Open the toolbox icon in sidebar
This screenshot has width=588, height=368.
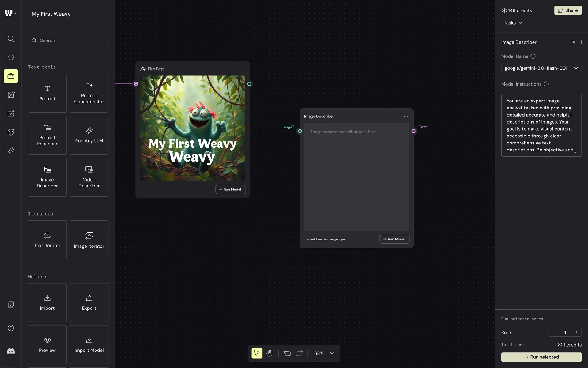tap(11, 76)
